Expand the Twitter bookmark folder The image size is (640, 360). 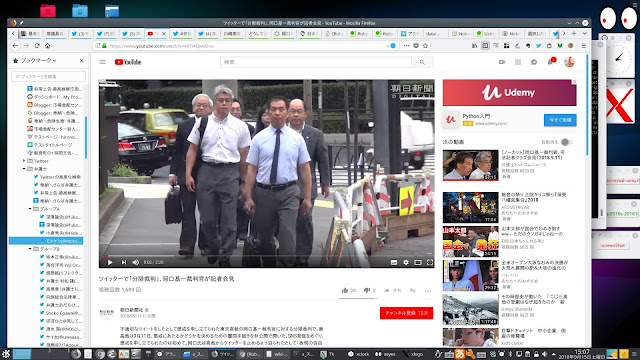tap(24, 161)
